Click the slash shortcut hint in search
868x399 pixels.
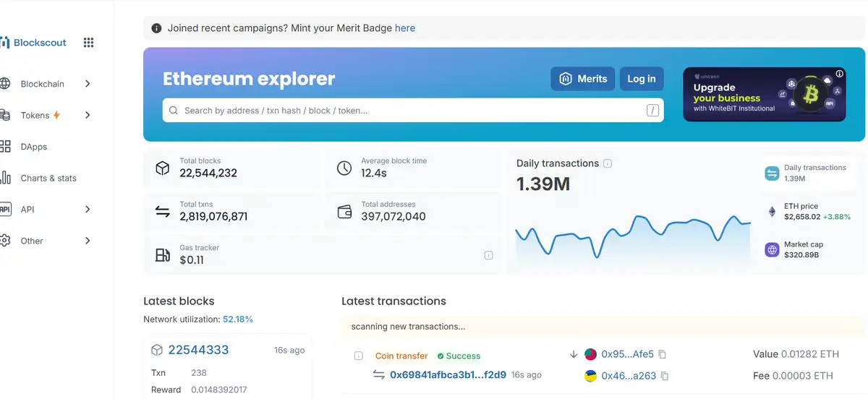652,111
